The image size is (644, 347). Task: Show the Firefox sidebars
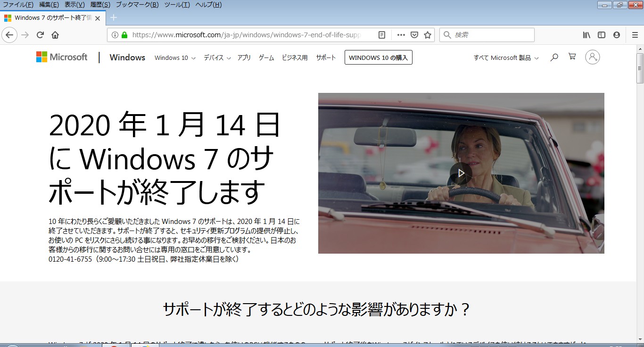[602, 35]
